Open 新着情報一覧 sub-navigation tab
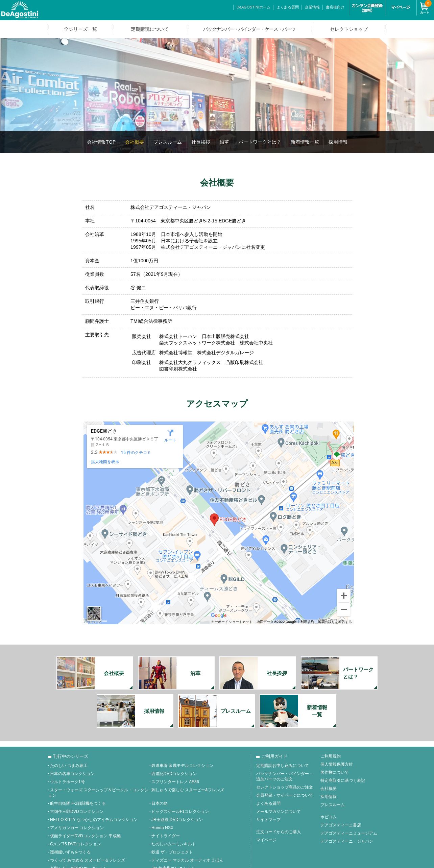 [x=305, y=142]
